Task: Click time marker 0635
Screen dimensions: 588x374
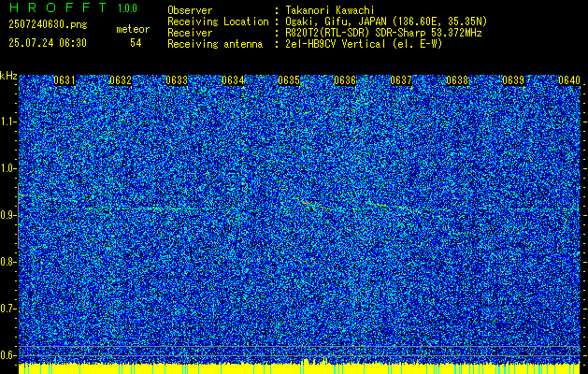Action: [x=289, y=80]
